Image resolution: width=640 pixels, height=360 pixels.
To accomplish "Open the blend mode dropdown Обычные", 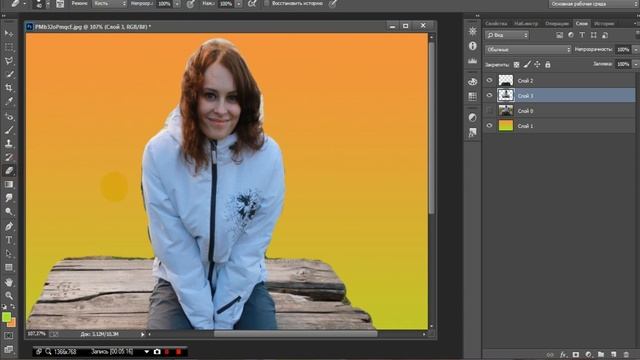I will [x=528, y=49].
